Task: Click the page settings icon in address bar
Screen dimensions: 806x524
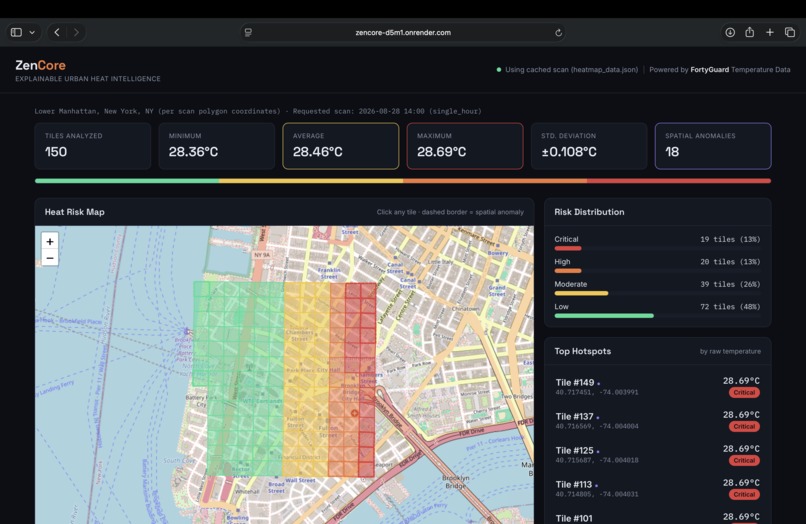Action: click(248, 32)
